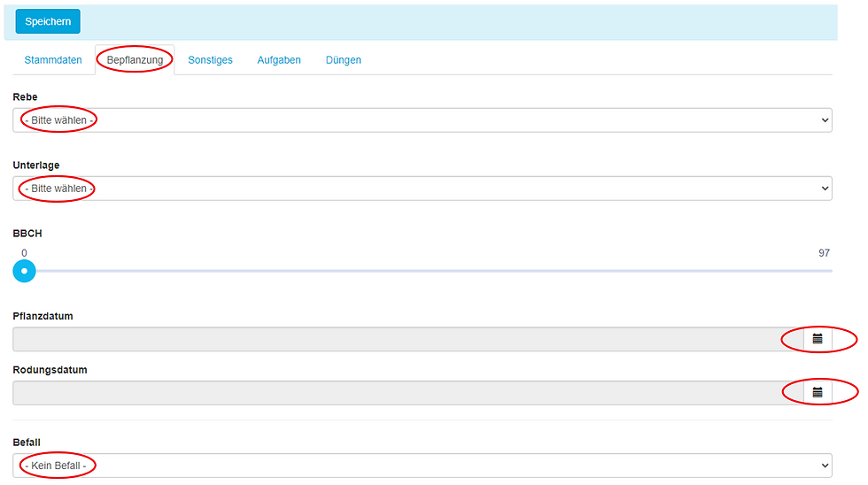The image size is (868, 485).
Task: Click the Speichern button
Action: 48,21
